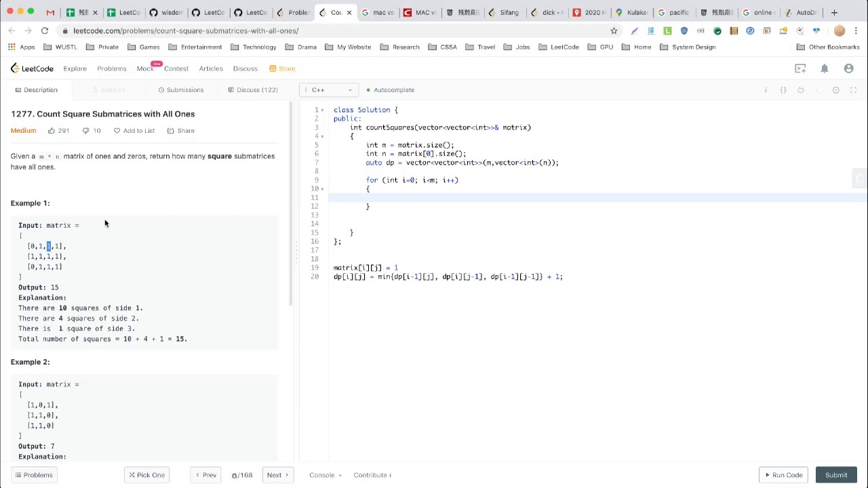Reload the page
The image size is (868, 488).
pyautogui.click(x=45, y=30)
